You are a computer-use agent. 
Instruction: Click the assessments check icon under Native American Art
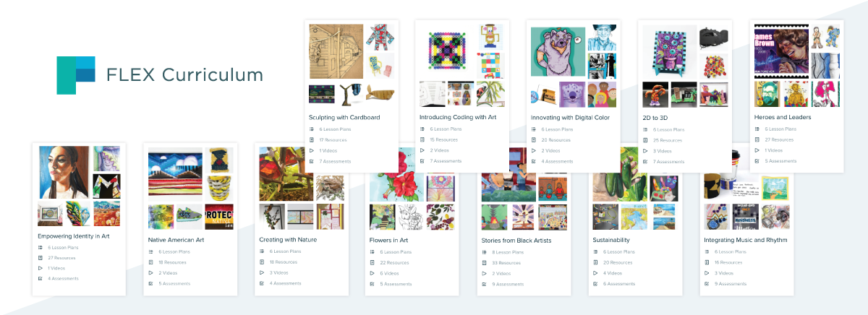click(x=150, y=283)
